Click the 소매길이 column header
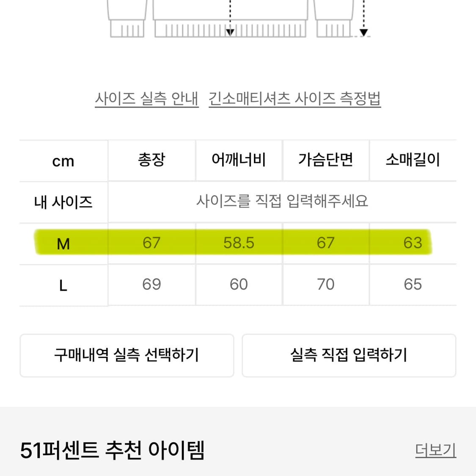This screenshot has height=476, width=476. click(413, 160)
